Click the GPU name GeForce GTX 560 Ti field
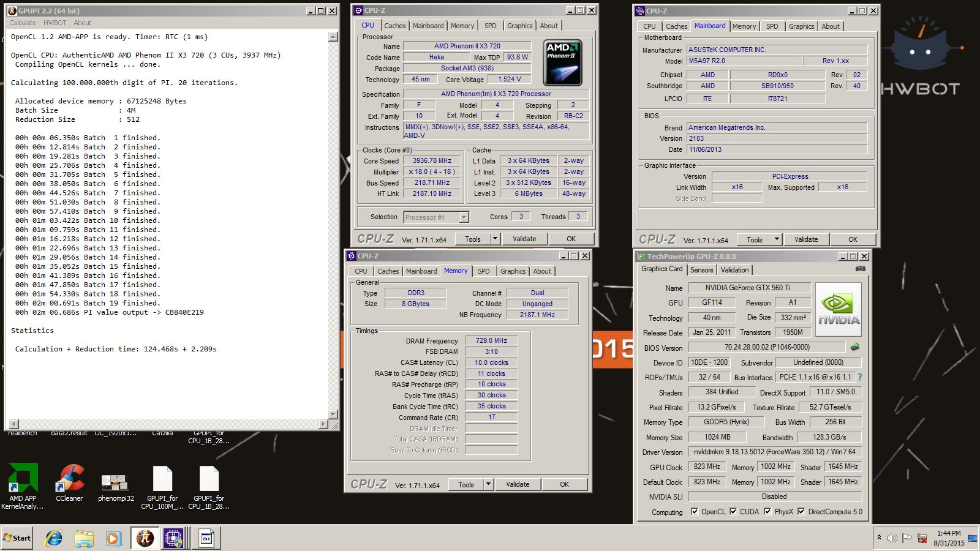This screenshot has width=980, height=551. 750,288
